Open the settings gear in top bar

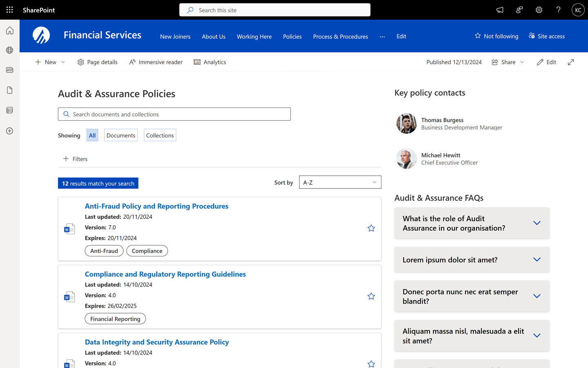click(x=539, y=10)
